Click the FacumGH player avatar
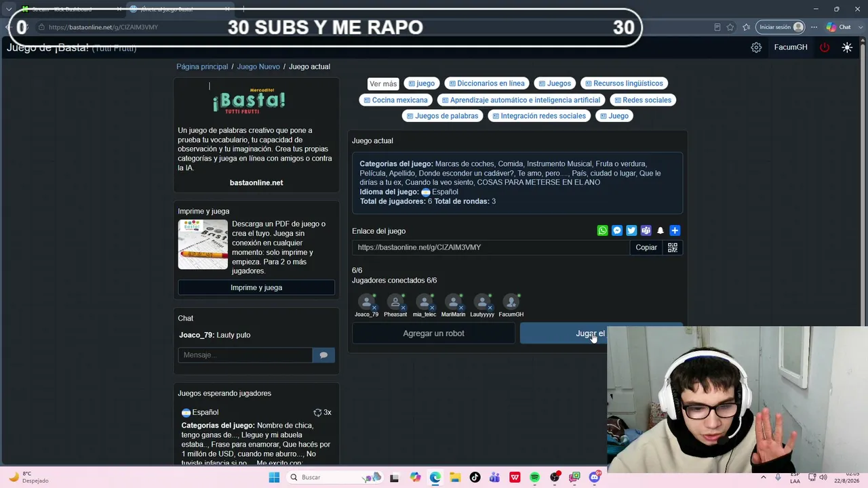This screenshot has width=868, height=488. tap(511, 302)
